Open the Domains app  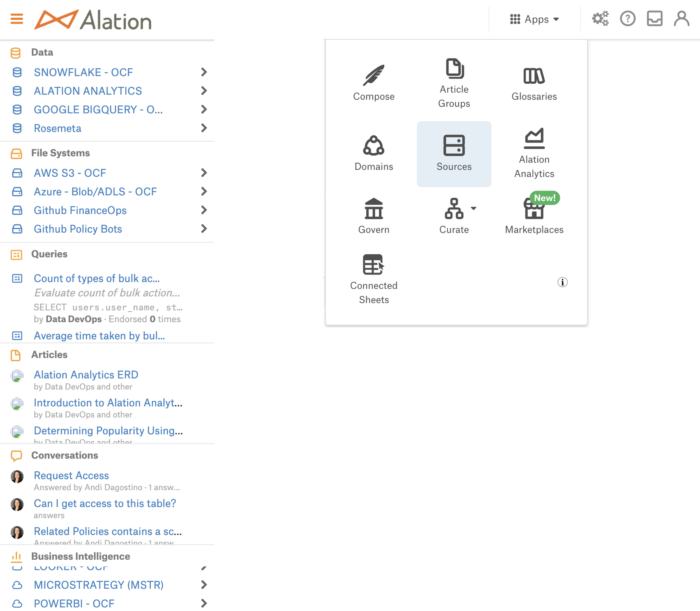(374, 154)
